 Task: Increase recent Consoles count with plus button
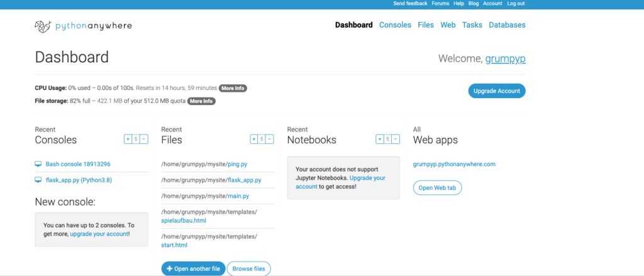tap(128, 140)
